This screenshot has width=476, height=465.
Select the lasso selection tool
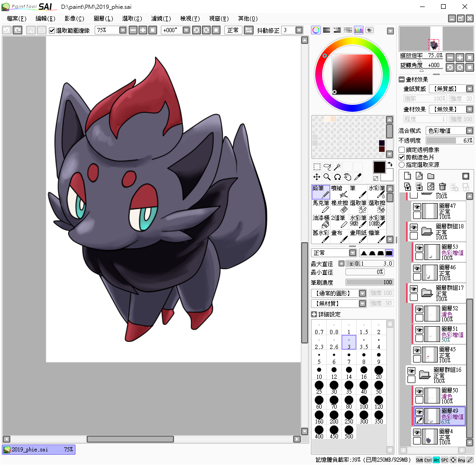[327, 166]
